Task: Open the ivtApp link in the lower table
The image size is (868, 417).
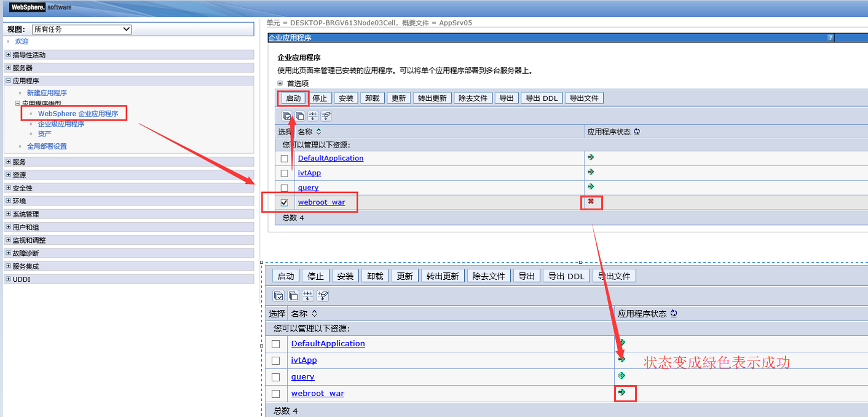Action: pyautogui.click(x=304, y=360)
